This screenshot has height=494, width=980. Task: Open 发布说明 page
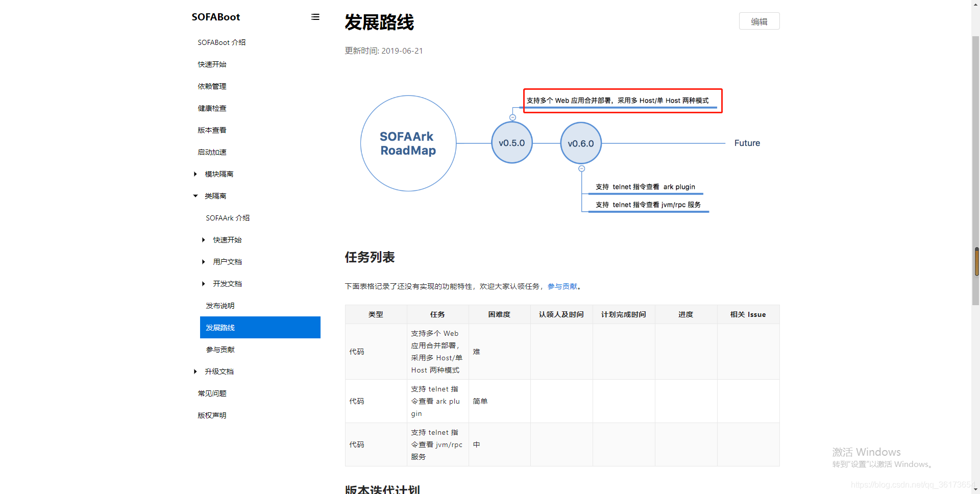click(220, 306)
